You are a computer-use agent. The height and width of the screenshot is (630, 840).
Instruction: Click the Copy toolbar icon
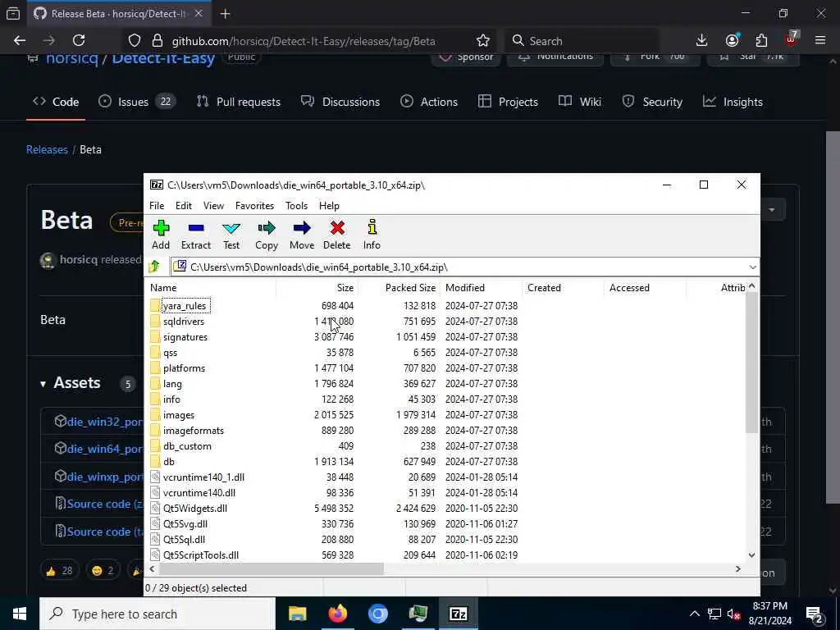point(267,235)
